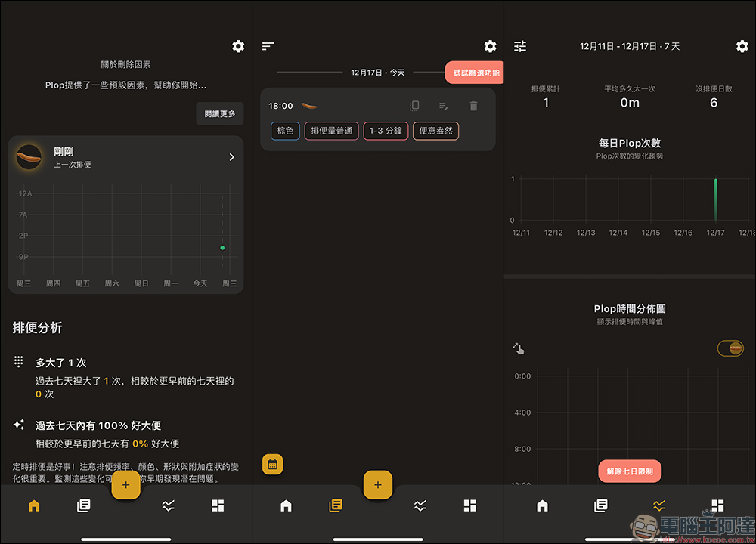Add new record on log screen plus button
This screenshot has height=544, width=756.
[378, 485]
